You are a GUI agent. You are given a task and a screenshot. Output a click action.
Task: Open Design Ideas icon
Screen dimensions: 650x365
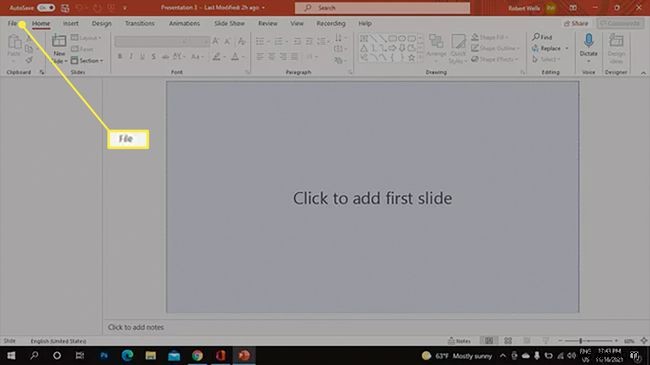pyautogui.click(x=616, y=41)
